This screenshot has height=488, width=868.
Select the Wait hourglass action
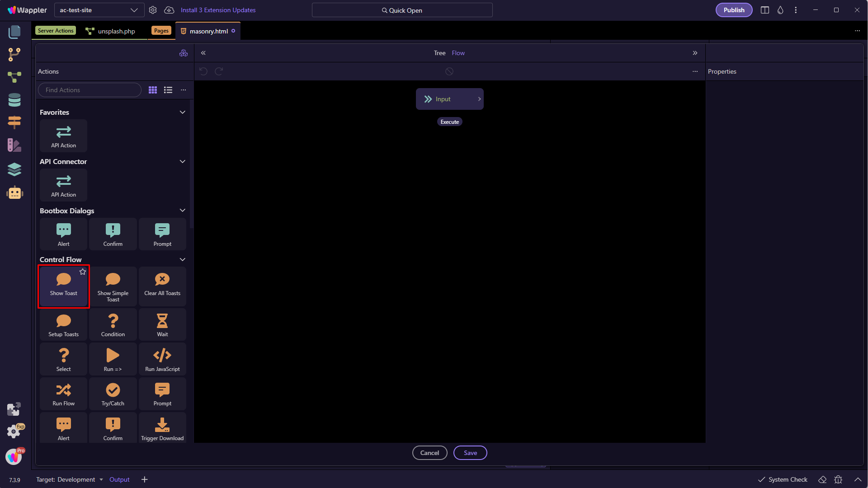[x=162, y=324]
